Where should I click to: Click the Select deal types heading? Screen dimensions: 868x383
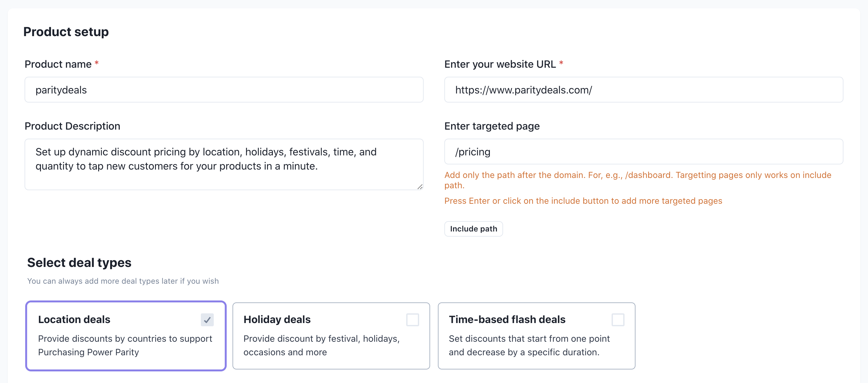tap(79, 262)
